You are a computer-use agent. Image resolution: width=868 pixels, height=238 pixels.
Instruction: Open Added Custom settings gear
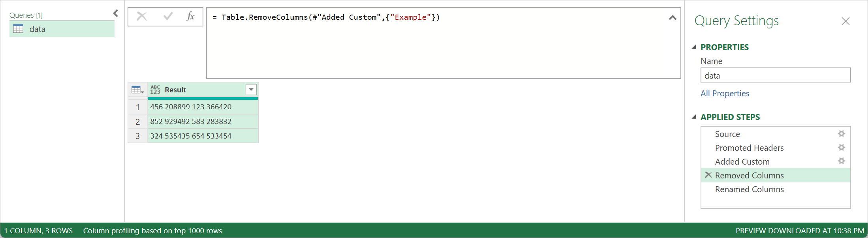click(842, 161)
